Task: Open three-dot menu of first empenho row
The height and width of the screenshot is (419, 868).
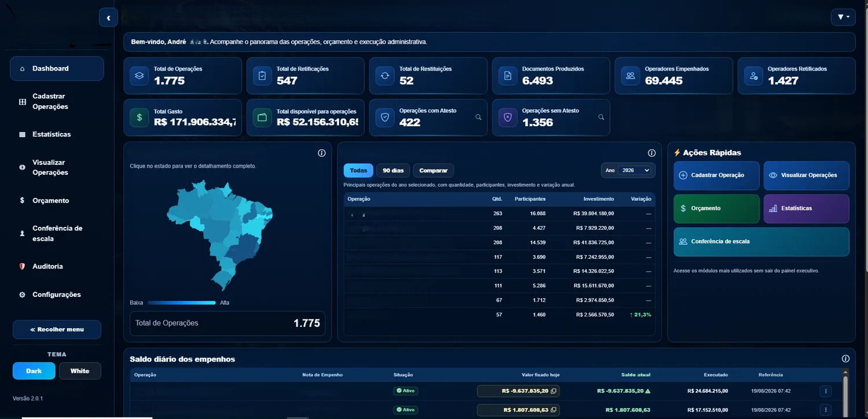Action: click(825, 391)
